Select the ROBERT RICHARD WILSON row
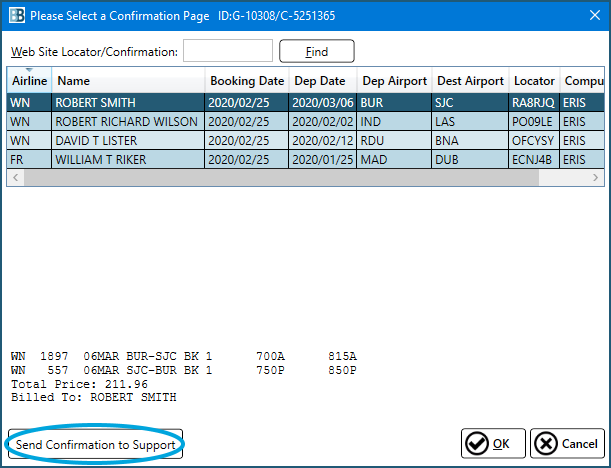 coord(128,121)
